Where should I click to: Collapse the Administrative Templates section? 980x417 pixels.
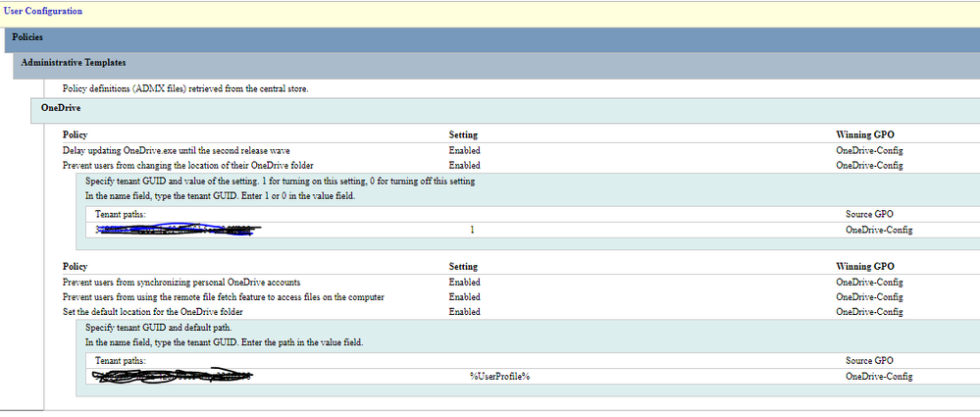point(497,66)
